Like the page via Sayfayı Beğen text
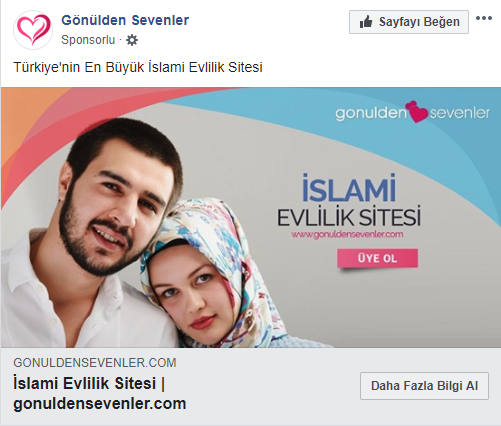 pyautogui.click(x=419, y=22)
